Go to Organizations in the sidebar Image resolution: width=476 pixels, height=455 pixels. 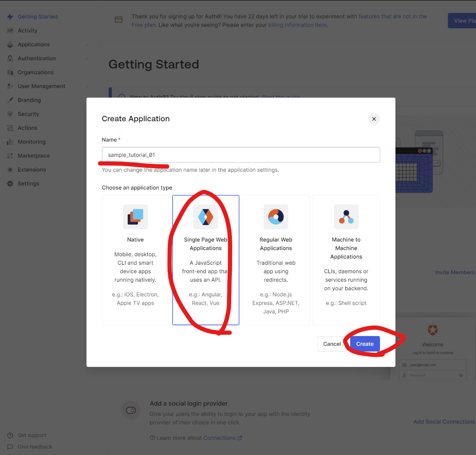36,72
